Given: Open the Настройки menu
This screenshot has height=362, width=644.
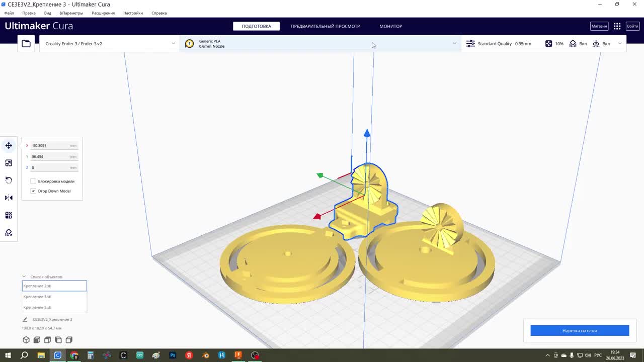Looking at the screenshot, I should coord(133,13).
